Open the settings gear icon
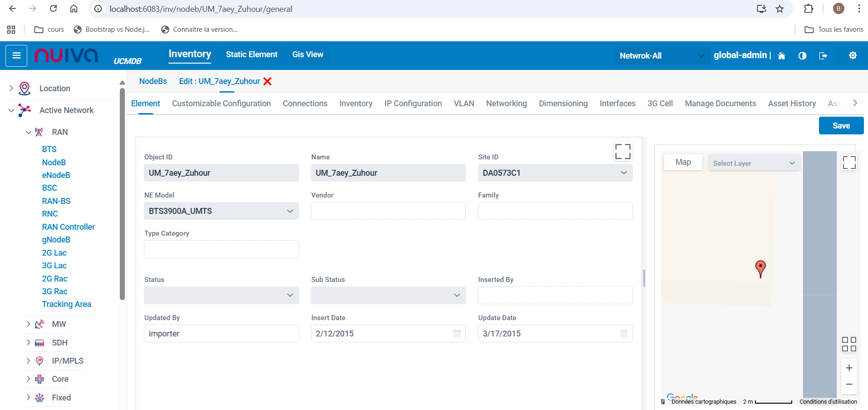 tap(853, 55)
